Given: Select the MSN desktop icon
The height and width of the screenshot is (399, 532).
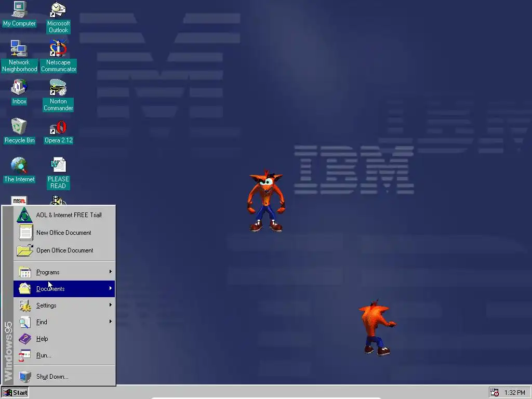Looking at the screenshot, I should 19,200.
